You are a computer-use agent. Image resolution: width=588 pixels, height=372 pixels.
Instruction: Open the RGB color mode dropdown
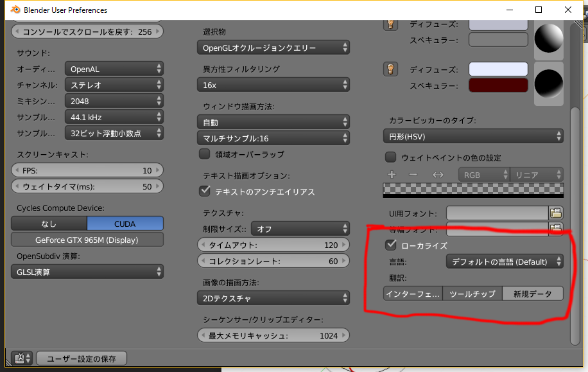click(x=484, y=175)
